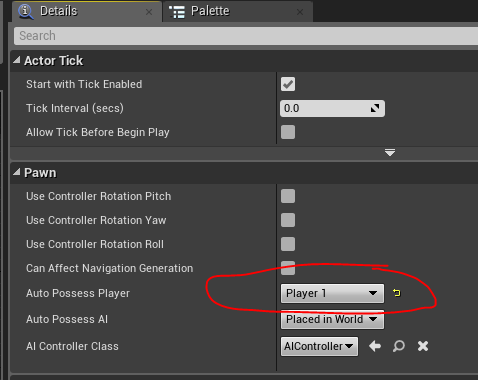Click the Search properties field
Screen dimensions: 478x380
pos(246,36)
